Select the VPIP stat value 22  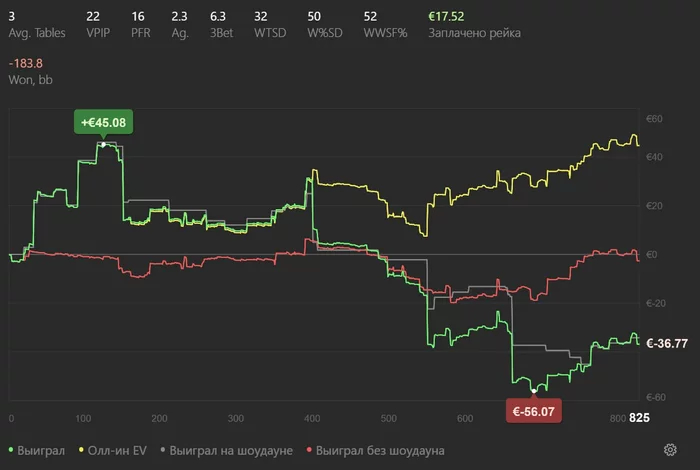[93, 17]
